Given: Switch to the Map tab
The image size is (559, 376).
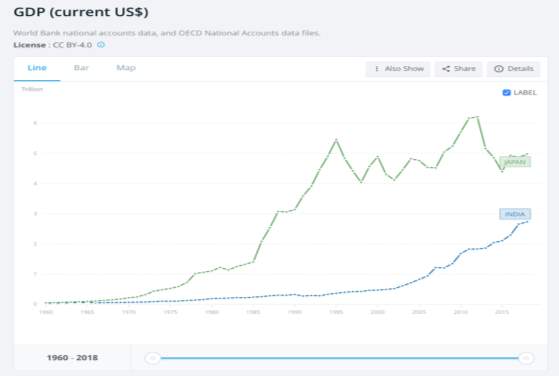Looking at the screenshot, I should point(126,68).
